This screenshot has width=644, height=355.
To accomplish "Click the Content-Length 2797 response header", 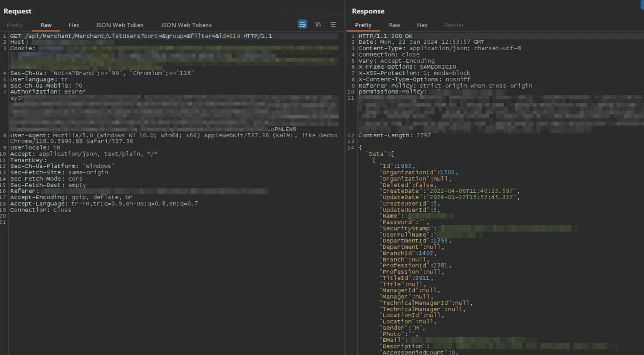I will point(395,136).
